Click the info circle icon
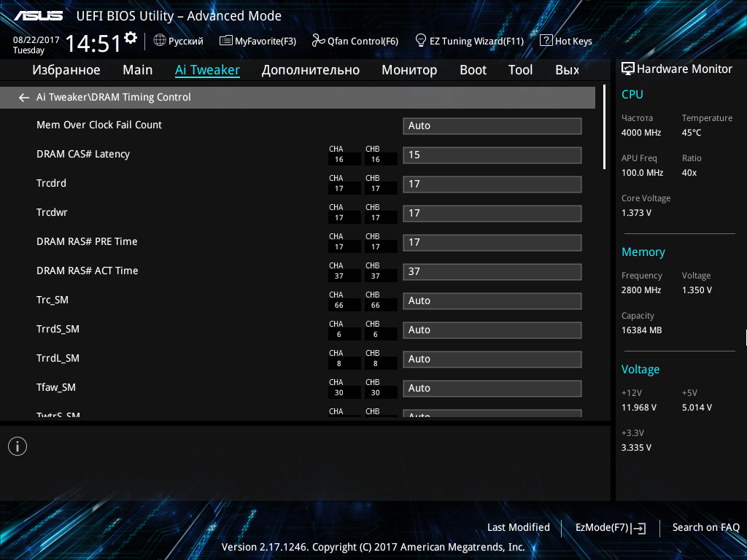This screenshot has height=560, width=747. 18,446
